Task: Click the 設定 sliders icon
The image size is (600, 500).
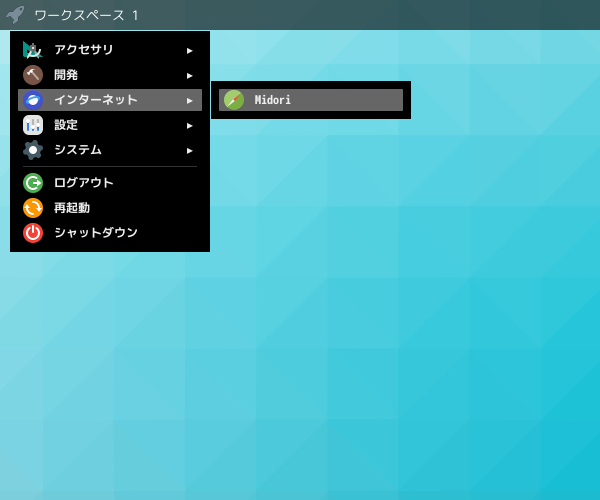Action: point(33,125)
